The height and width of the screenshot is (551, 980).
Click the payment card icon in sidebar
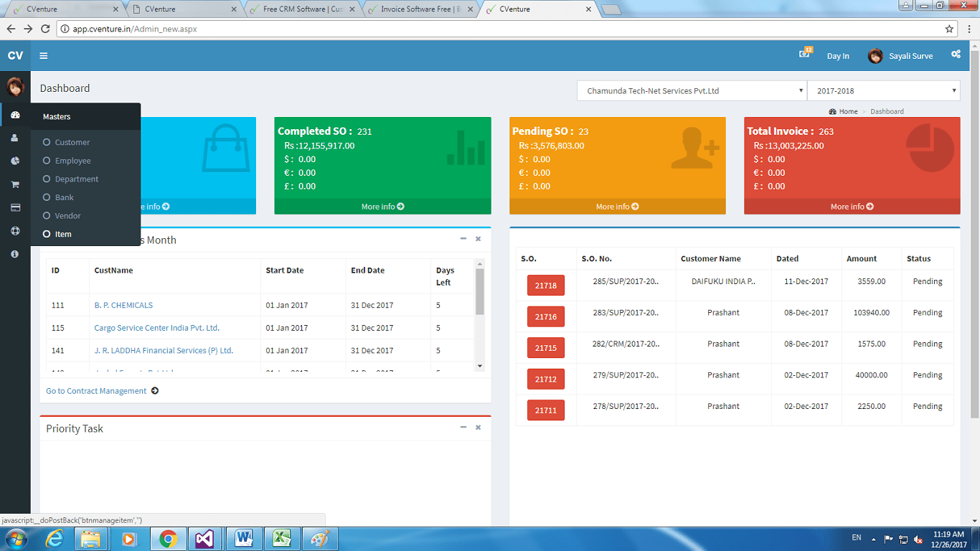(x=14, y=207)
